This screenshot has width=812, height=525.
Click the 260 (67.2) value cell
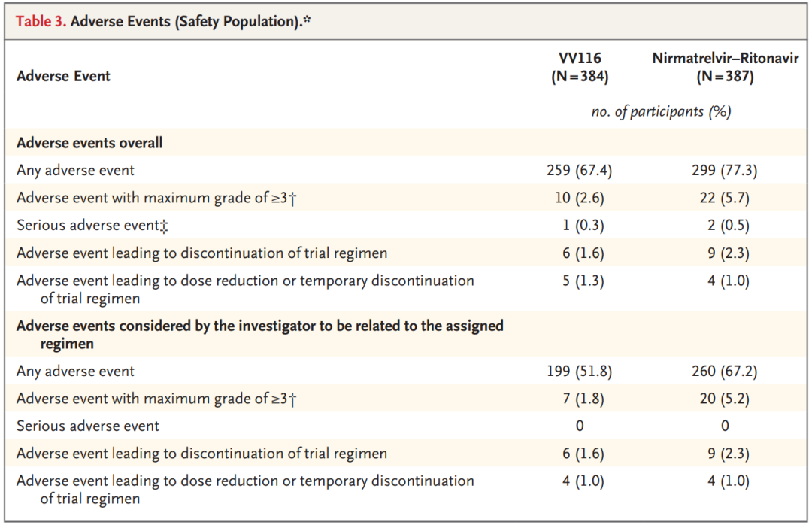(x=725, y=371)
